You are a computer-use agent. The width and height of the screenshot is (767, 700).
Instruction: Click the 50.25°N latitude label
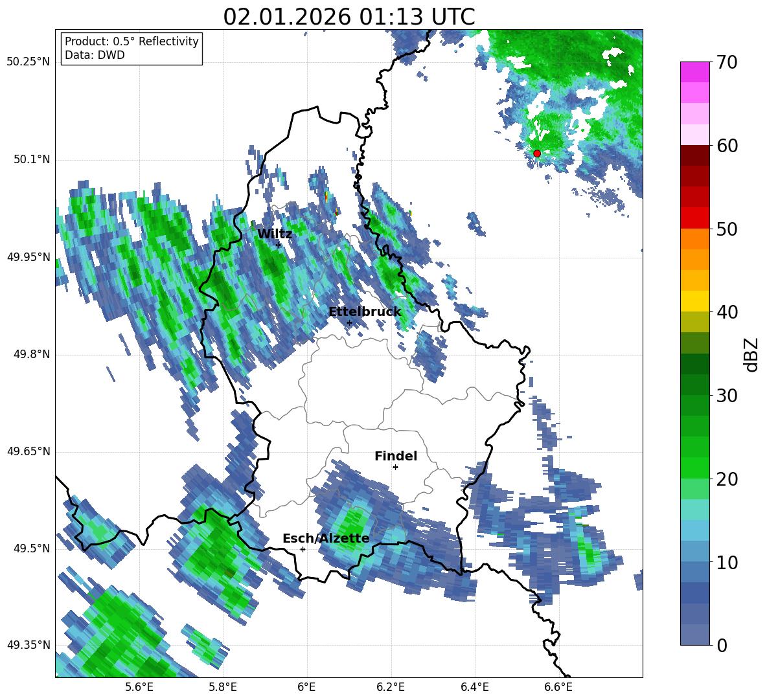point(29,62)
